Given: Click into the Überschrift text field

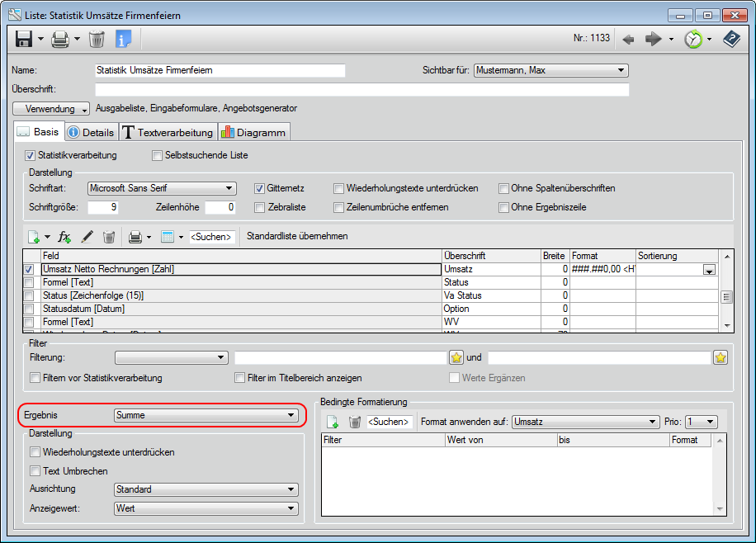Looking at the screenshot, I should 361,89.
